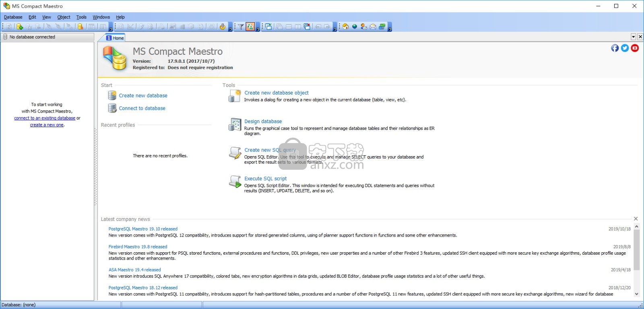Click the grayed-out table grid toolbar icon
Image resolution: width=644 pixels, height=309 pixels.
[92, 27]
